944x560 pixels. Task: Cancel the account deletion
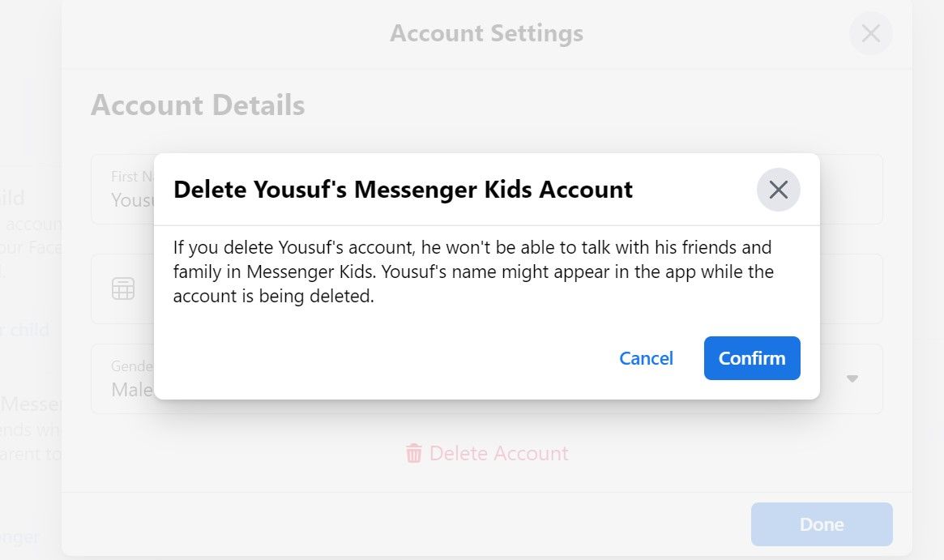pos(646,358)
